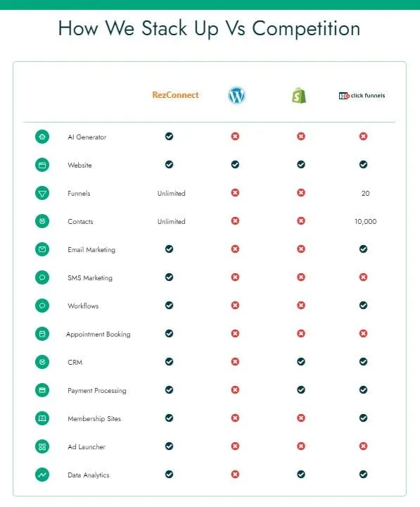Click RezConnect's AI Generator checkmark
Viewport: 420px width, 507px height.
tap(169, 136)
